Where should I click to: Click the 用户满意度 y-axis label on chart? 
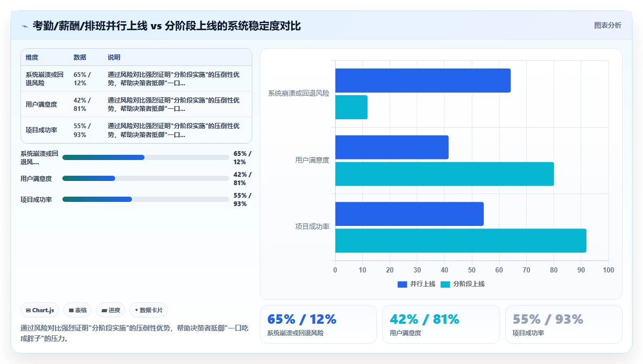pos(312,161)
